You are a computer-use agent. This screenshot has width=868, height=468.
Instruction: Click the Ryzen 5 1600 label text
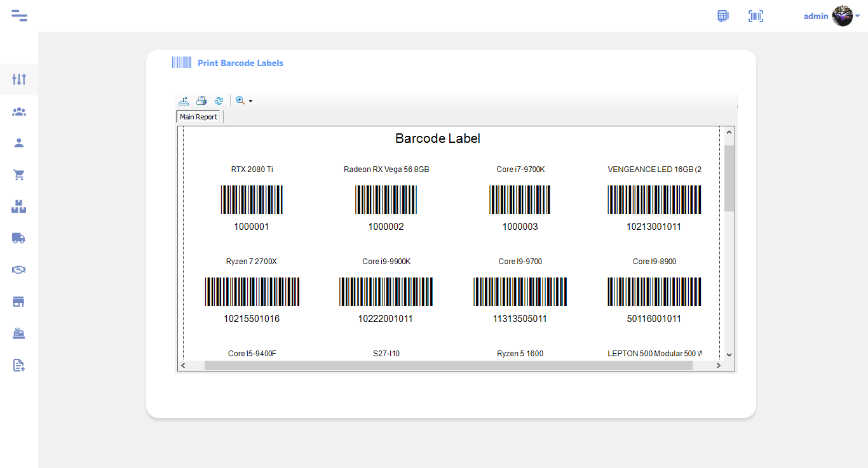(x=520, y=354)
